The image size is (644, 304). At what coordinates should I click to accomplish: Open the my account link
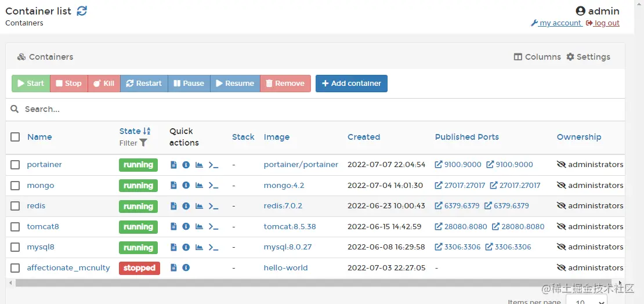coord(556,23)
